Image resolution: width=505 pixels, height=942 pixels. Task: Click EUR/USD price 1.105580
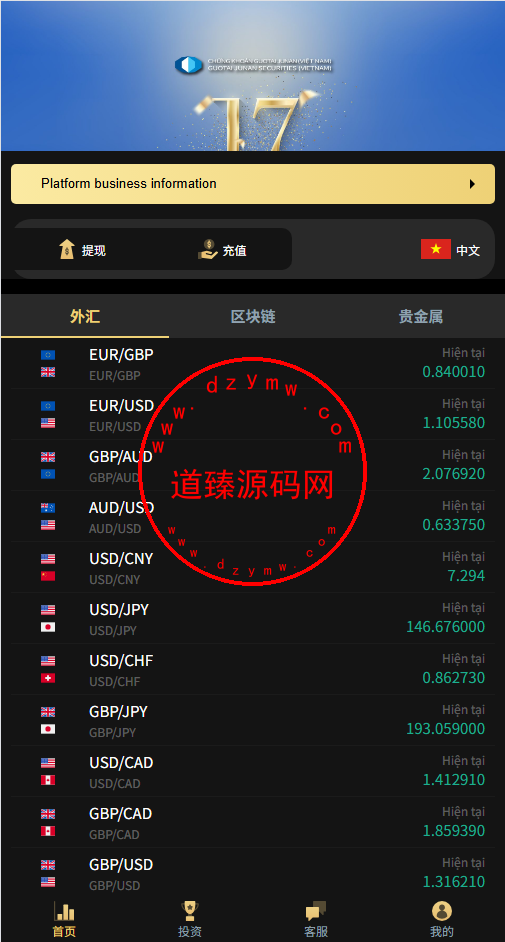453,423
